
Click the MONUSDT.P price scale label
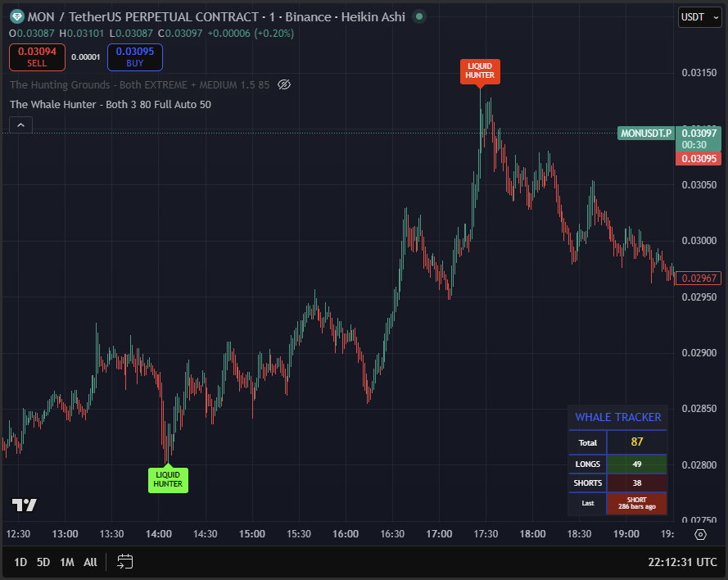645,133
